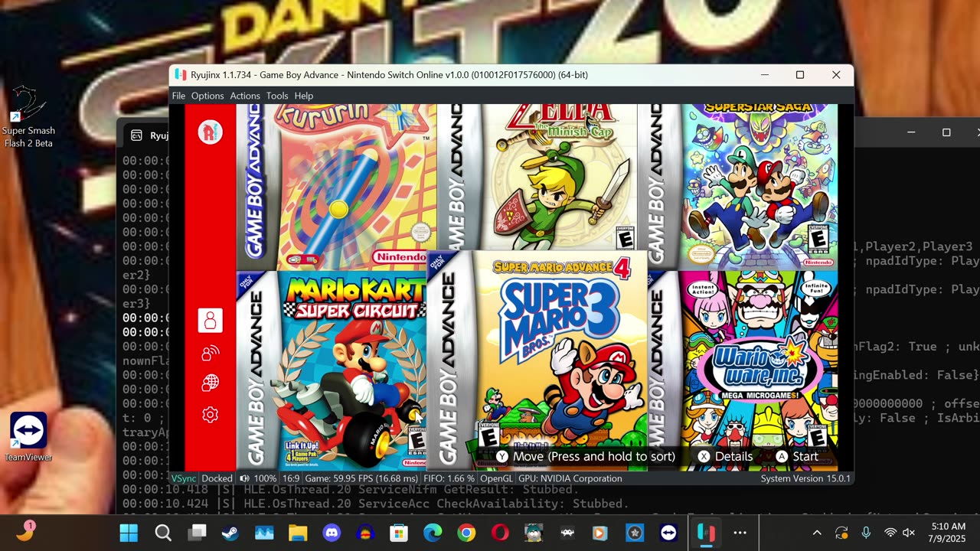Open the Help menu in Ryujinx
This screenshot has height=551, width=980.
(304, 96)
